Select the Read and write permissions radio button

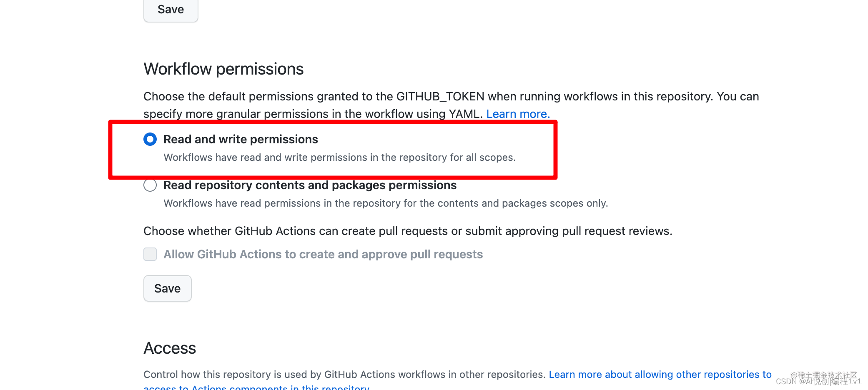pos(150,139)
